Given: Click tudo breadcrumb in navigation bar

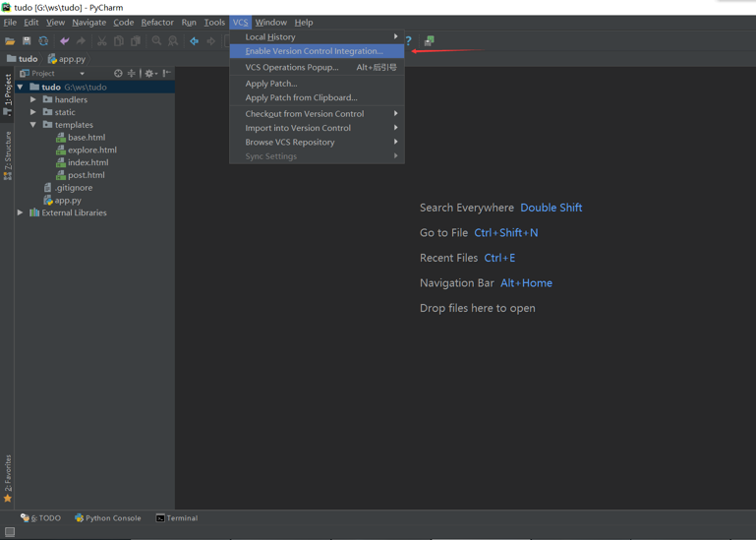Looking at the screenshot, I should tap(23, 59).
